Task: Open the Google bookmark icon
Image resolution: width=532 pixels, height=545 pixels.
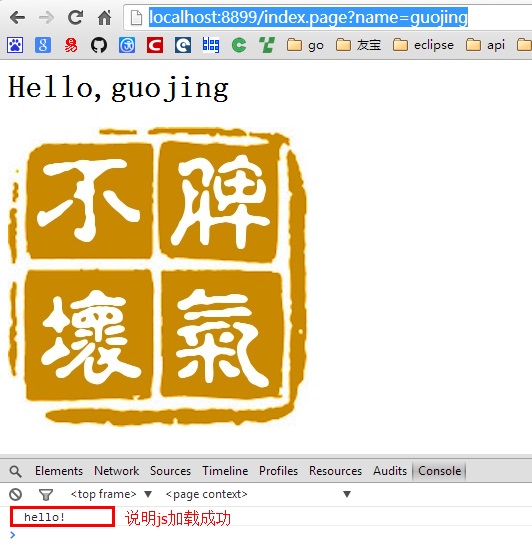Action: (43, 45)
